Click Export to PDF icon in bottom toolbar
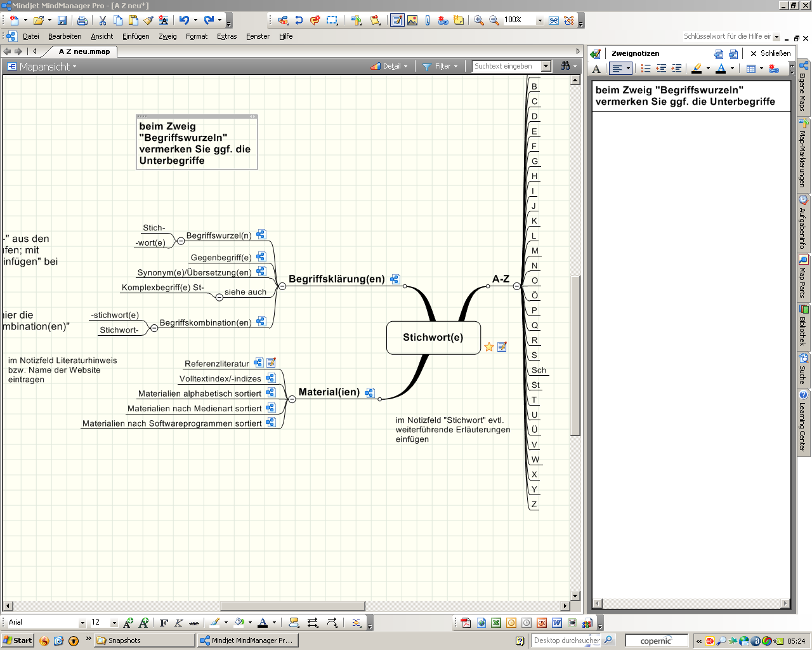 (466, 623)
